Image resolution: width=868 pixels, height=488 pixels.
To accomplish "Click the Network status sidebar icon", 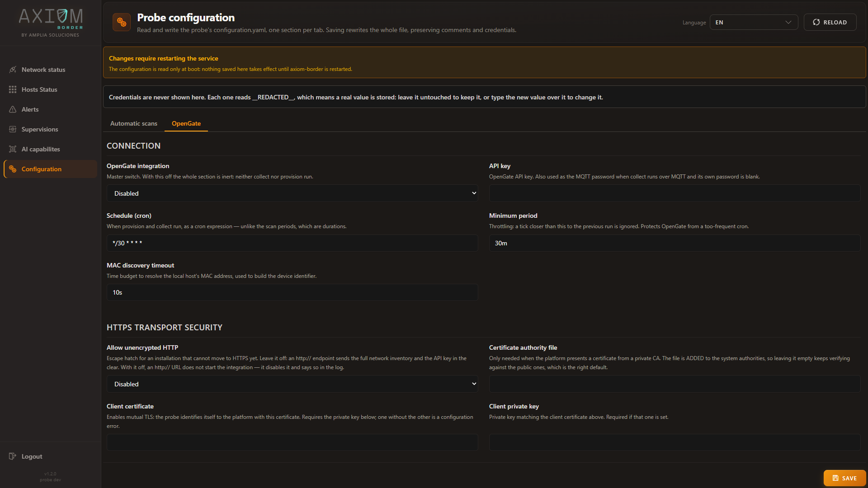I will 13,70.
